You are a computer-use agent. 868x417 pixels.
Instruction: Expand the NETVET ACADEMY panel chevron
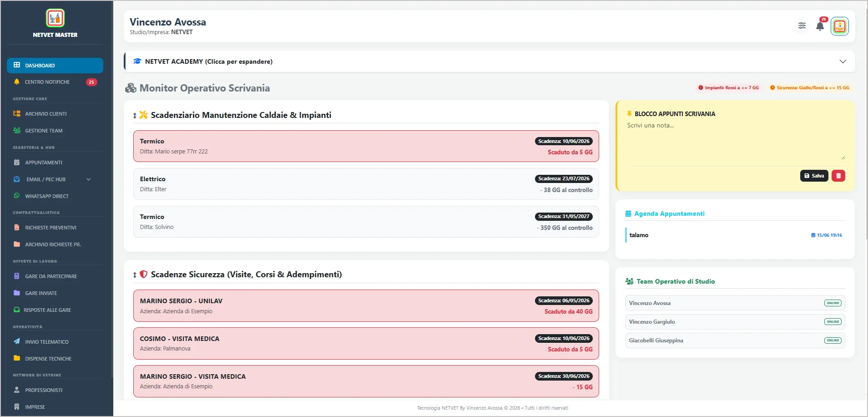(843, 61)
